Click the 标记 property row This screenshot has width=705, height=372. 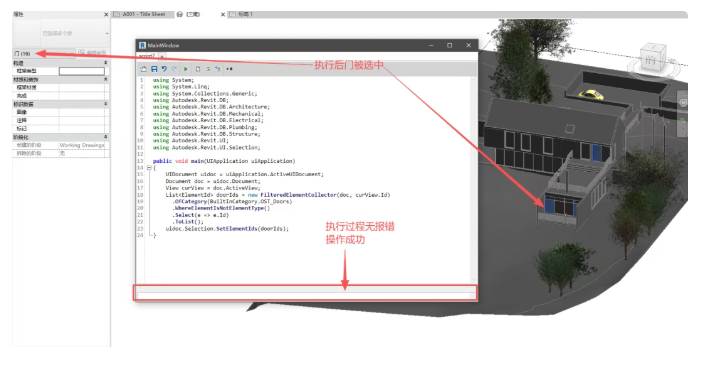[x=61, y=129]
